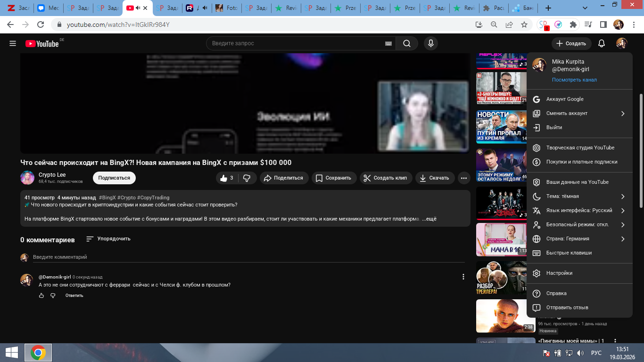Select YouTube Creative Studio menu item
Image resolution: width=644 pixels, height=362 pixels.
(x=580, y=148)
